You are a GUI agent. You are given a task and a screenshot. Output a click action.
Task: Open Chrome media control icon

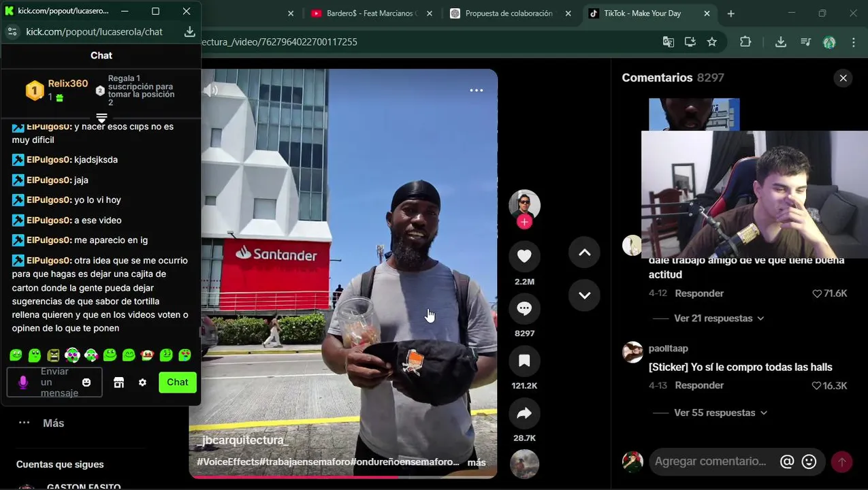(805, 42)
